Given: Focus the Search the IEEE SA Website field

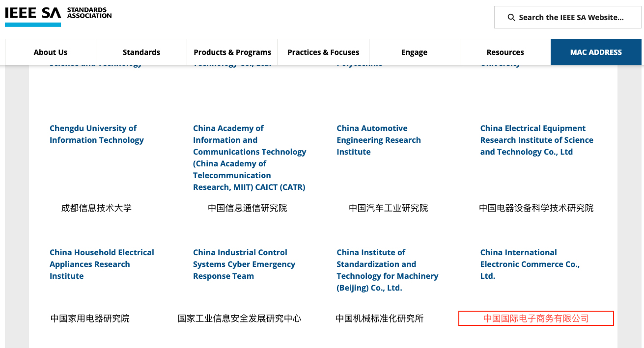Looking at the screenshot, I should (571, 18).
